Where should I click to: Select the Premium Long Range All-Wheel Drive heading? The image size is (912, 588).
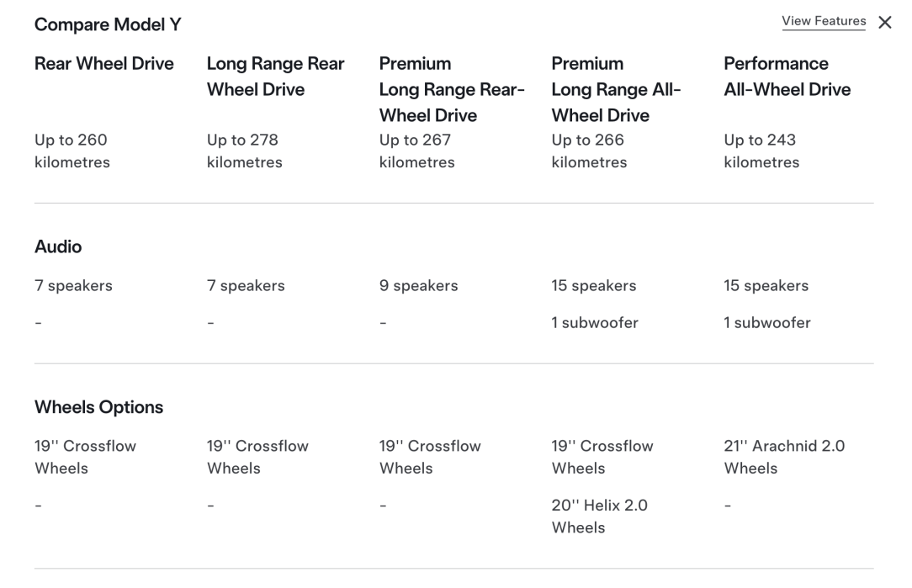pyautogui.click(x=616, y=89)
